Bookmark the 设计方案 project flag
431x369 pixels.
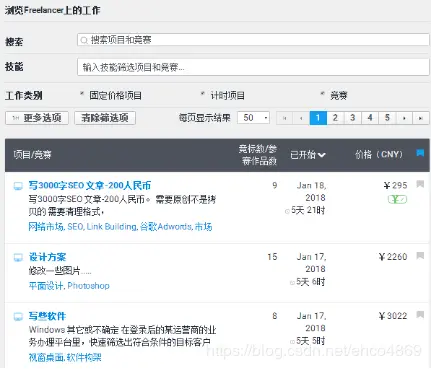pos(420,256)
